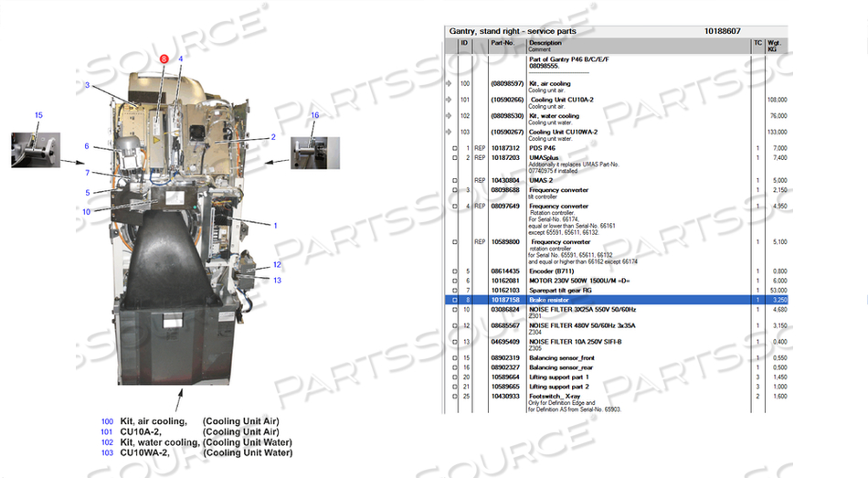Select callout 16 above the right thumbnail
Viewport: 868px width, 478px height.
tap(315, 115)
